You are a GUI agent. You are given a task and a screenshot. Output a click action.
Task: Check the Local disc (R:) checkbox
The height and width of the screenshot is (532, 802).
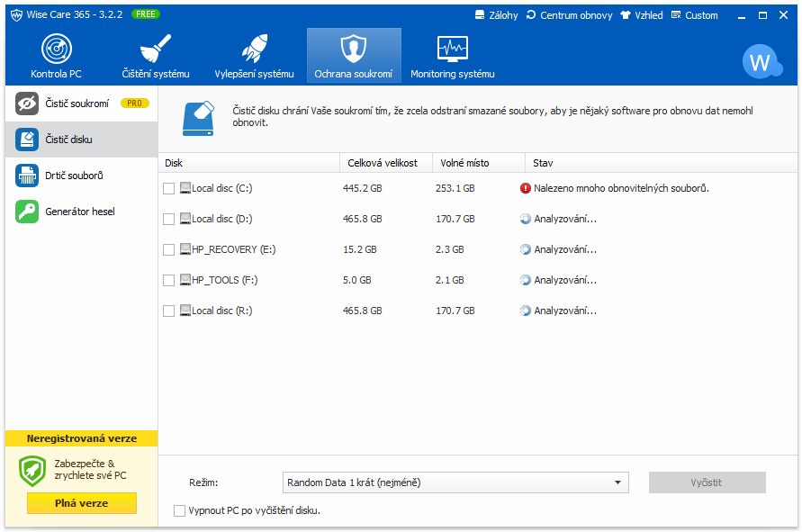coord(169,311)
